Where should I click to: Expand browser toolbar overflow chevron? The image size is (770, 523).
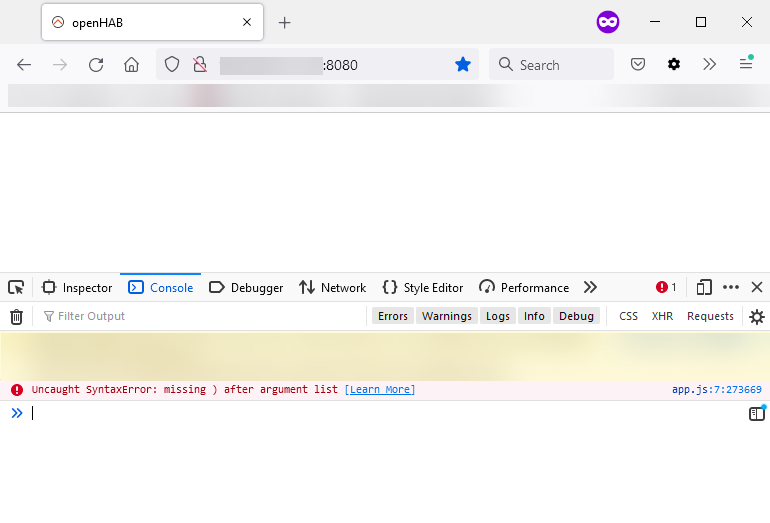point(709,65)
